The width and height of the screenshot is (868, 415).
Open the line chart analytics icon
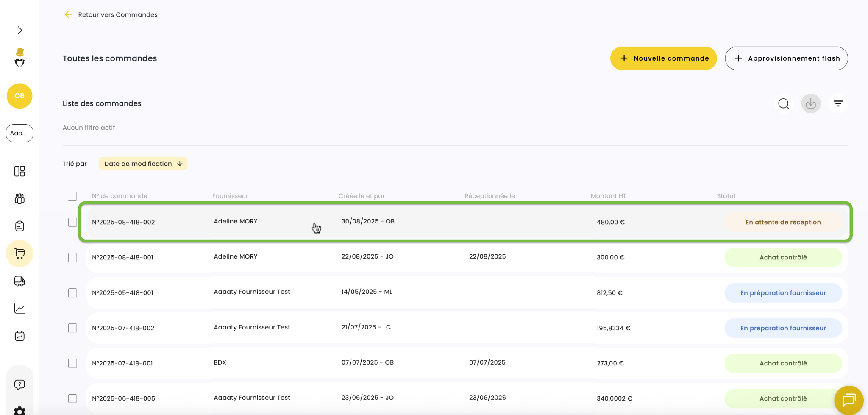coord(19,309)
